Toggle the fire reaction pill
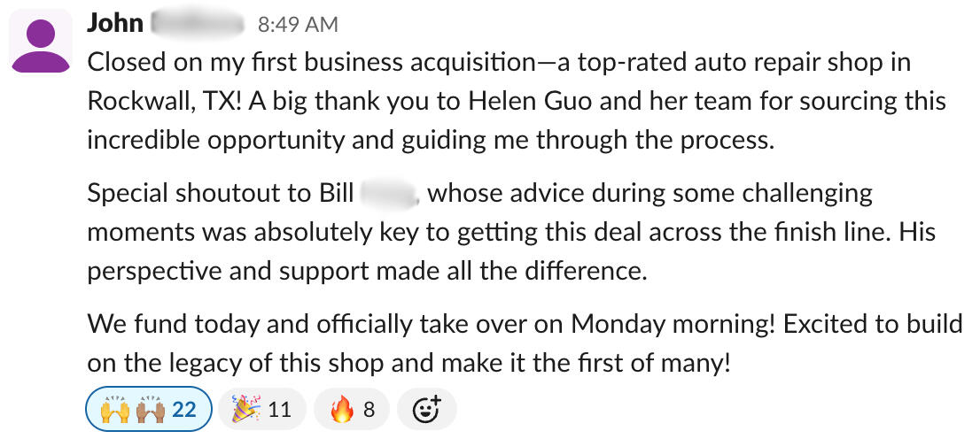Image resolution: width=980 pixels, height=439 pixels. (x=352, y=410)
